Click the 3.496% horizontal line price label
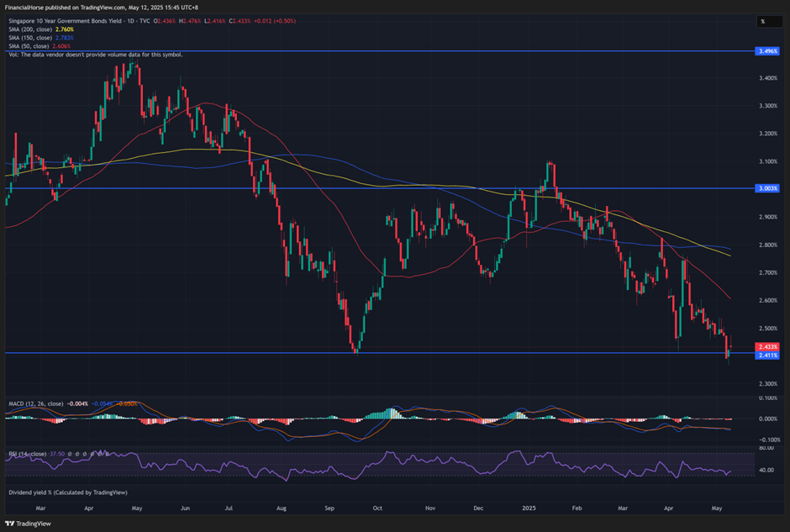The width and height of the screenshot is (790, 532). pos(768,51)
